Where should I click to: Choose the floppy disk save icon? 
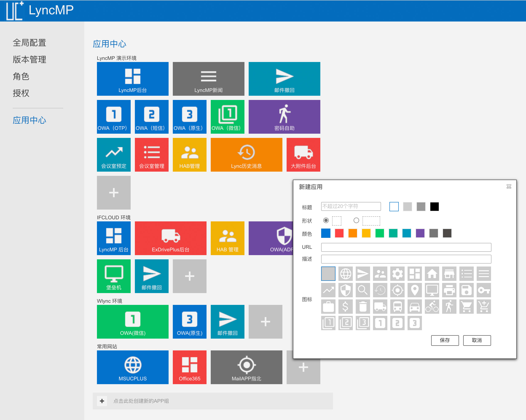click(x=467, y=290)
